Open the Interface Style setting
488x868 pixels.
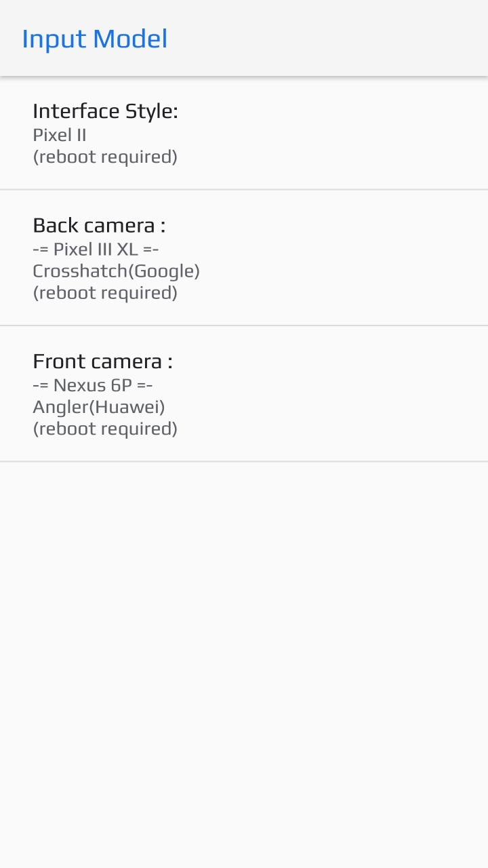[x=244, y=133]
